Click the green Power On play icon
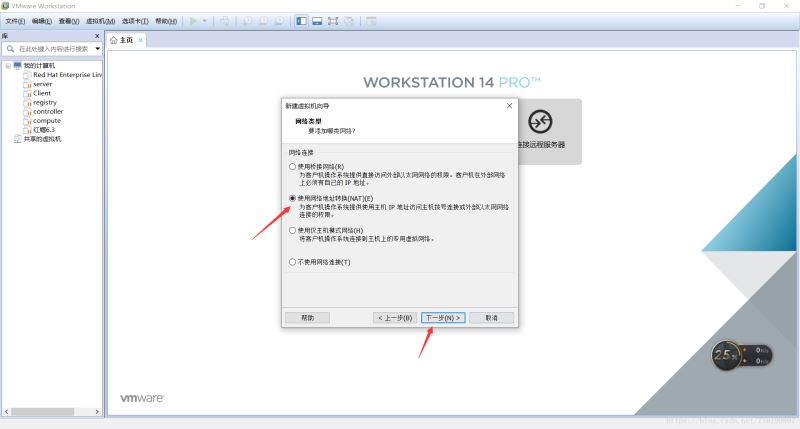The image size is (800, 429). coord(194,20)
